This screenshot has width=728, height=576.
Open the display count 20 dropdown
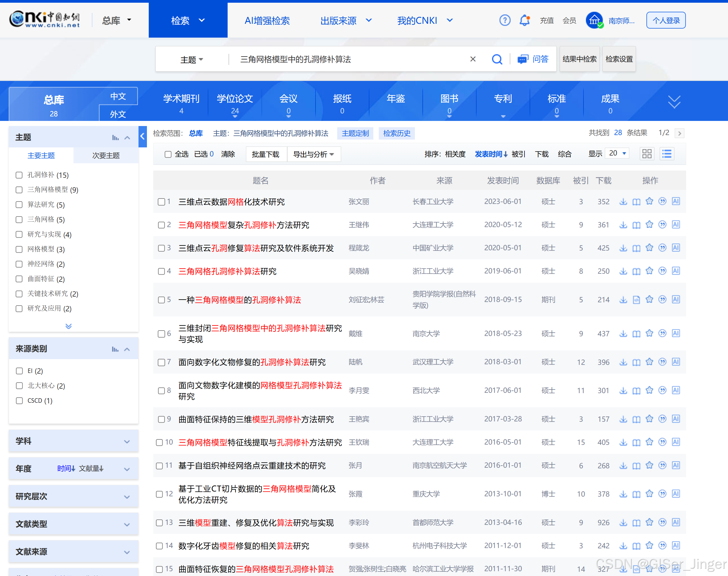click(x=617, y=153)
